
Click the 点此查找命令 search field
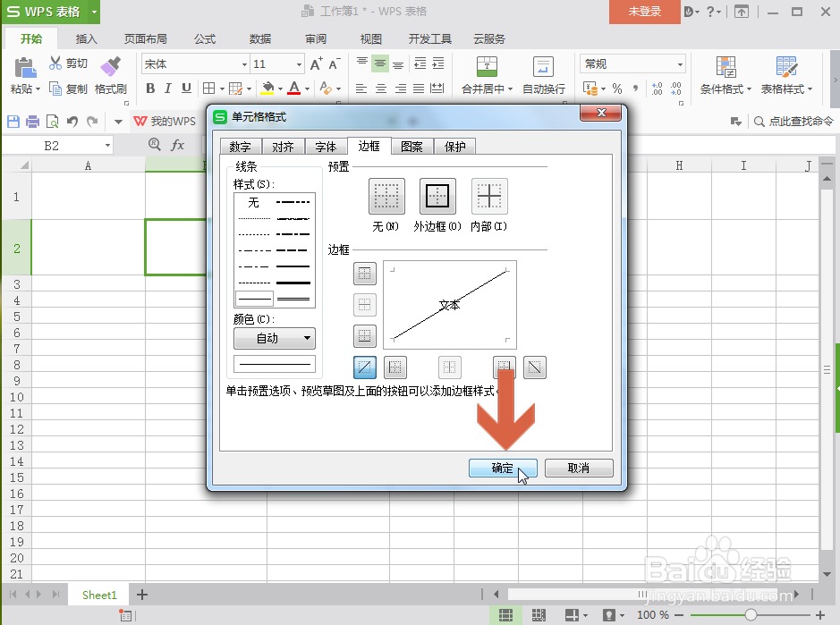[793, 122]
